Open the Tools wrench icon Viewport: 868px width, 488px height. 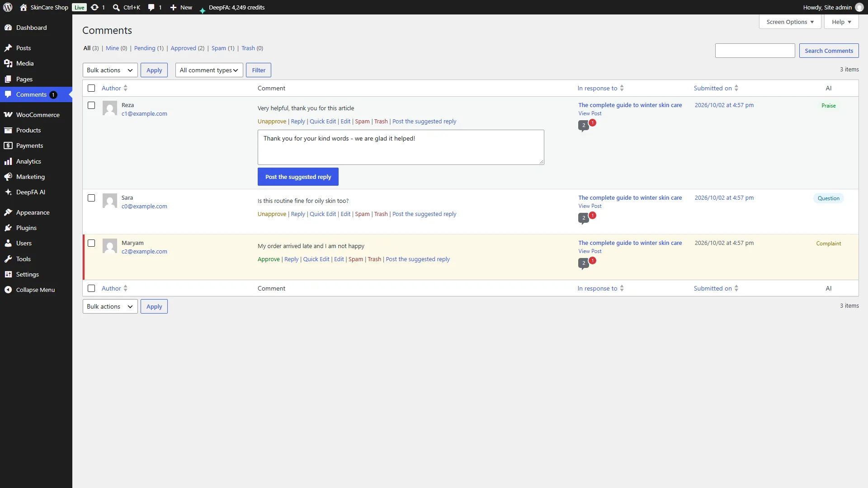(8, 259)
